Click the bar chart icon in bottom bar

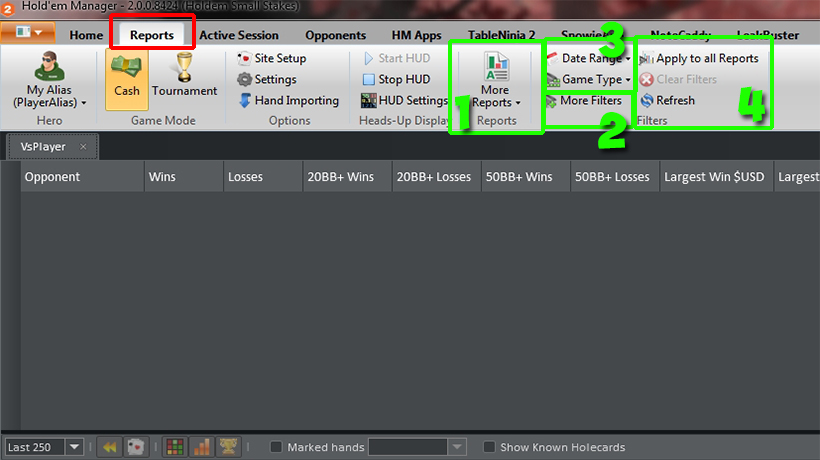[201, 447]
